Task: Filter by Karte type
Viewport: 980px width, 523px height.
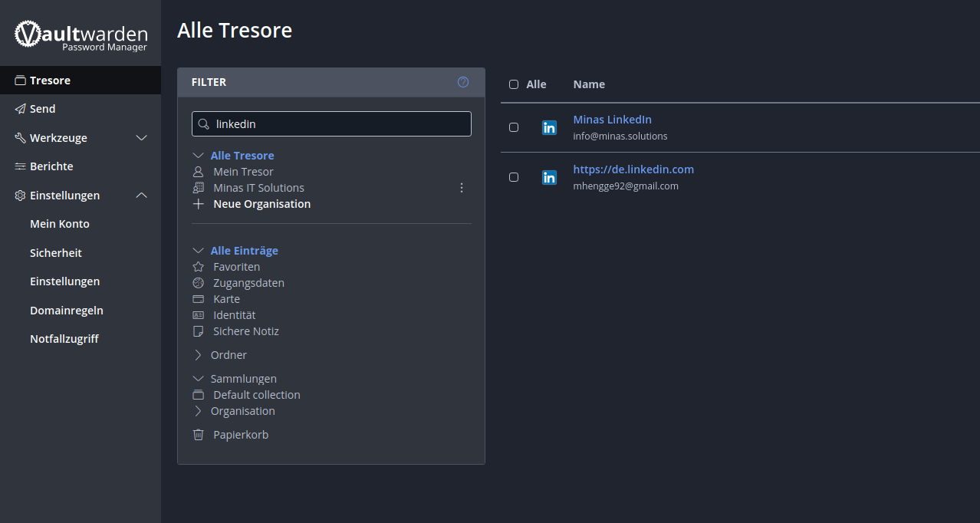Action: pyautogui.click(x=226, y=299)
